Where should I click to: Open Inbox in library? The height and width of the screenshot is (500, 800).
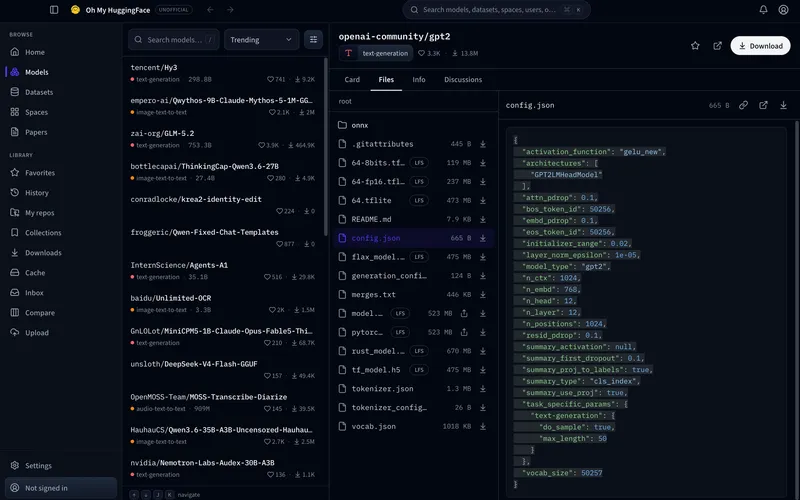(61, 292)
